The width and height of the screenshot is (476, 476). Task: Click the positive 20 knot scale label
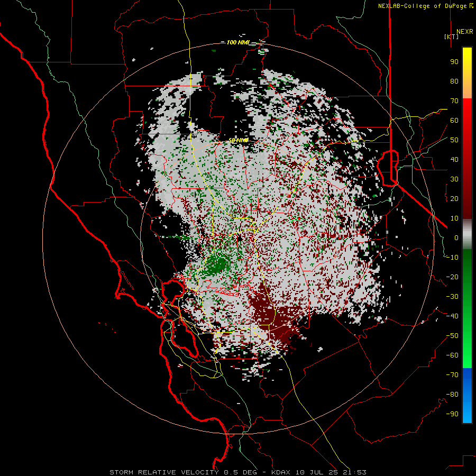[454, 199]
